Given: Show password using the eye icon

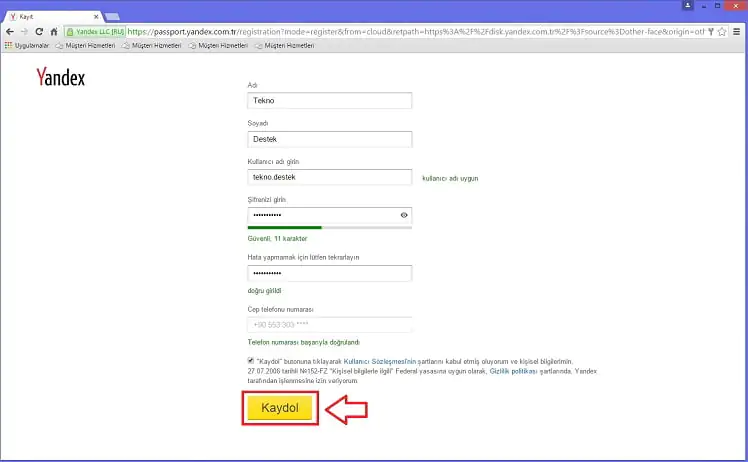Looking at the screenshot, I should (404, 215).
